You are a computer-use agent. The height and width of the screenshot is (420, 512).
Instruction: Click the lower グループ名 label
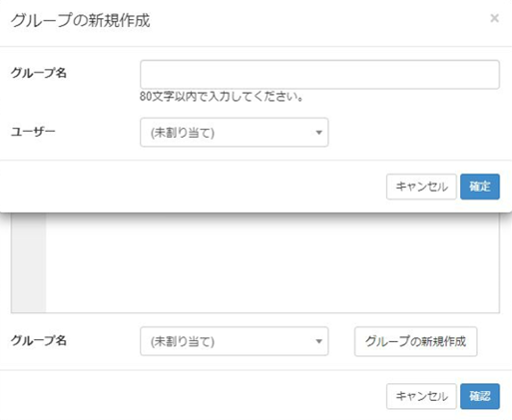(x=39, y=340)
